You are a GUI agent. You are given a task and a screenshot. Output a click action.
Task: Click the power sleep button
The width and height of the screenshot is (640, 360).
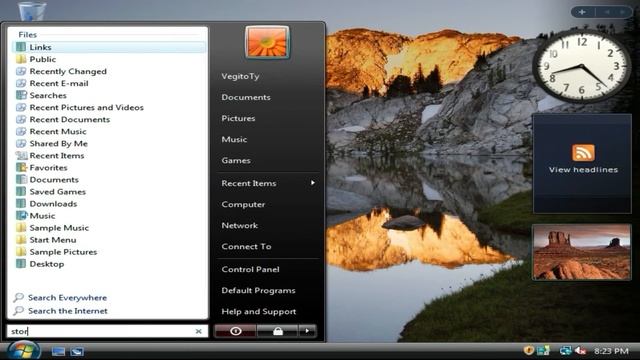[x=236, y=331]
